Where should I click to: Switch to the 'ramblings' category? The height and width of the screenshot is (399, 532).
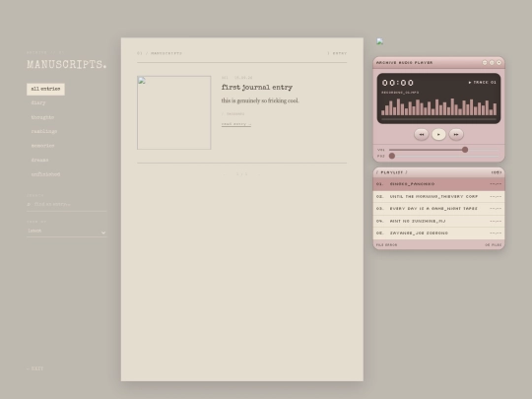pyautogui.click(x=44, y=131)
